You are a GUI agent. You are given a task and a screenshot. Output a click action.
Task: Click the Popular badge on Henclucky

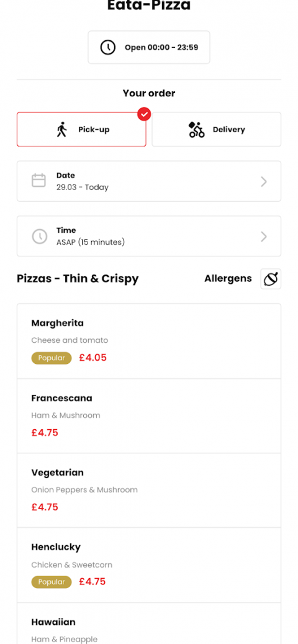(52, 582)
